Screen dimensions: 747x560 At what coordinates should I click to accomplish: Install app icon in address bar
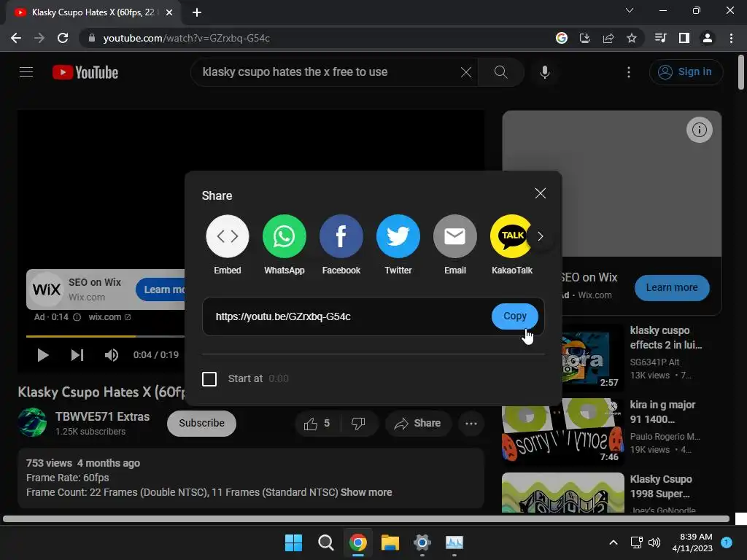point(584,38)
